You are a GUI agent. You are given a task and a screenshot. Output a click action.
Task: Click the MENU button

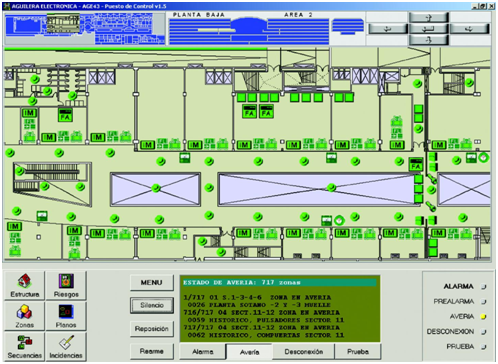point(152,283)
